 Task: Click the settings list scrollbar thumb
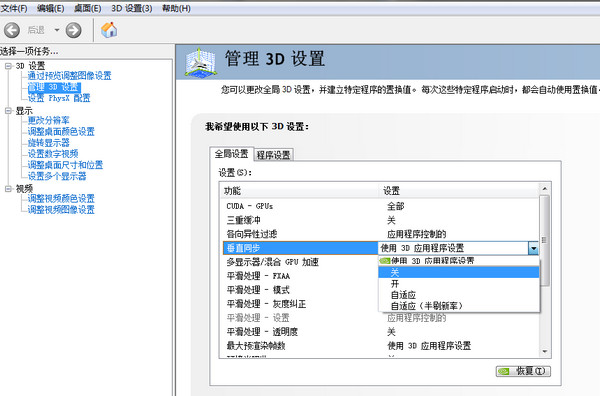click(x=545, y=240)
